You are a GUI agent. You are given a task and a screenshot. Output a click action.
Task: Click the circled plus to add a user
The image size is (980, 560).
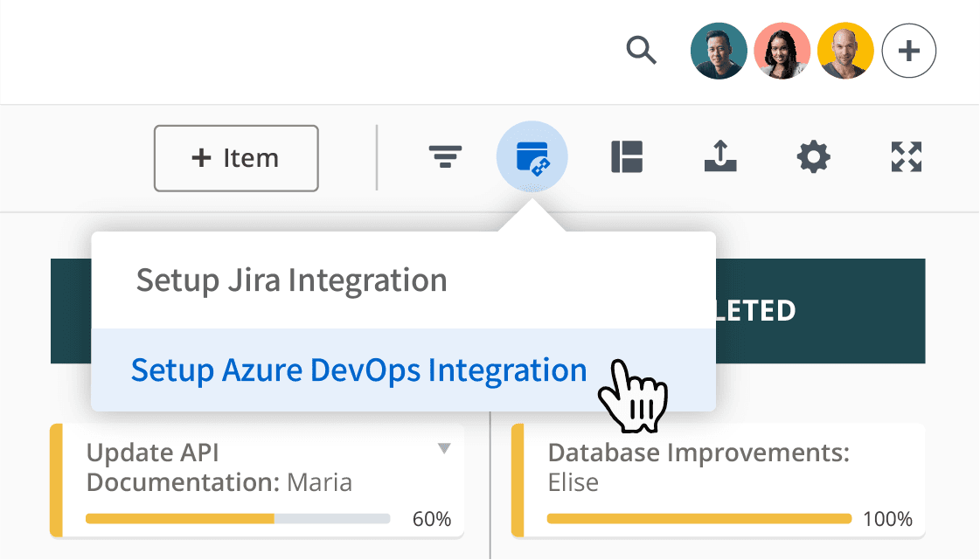click(x=909, y=52)
